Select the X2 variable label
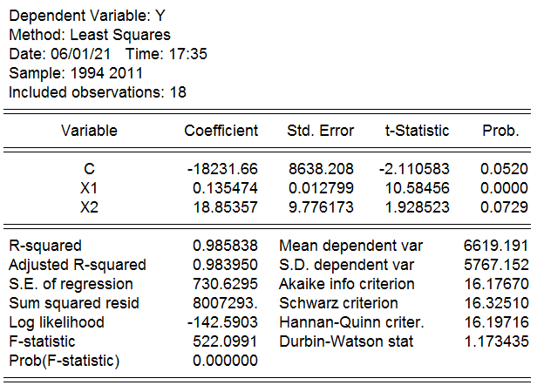544x392 pixels. [x=89, y=207]
